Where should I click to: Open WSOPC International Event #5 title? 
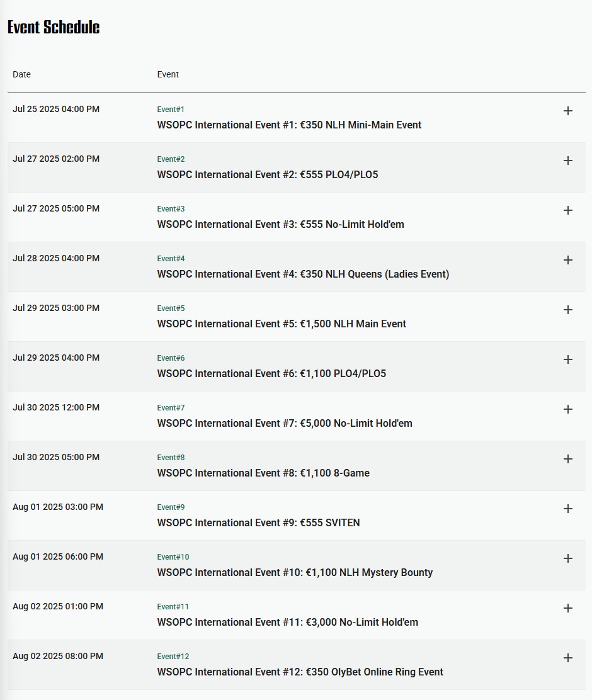pyautogui.click(x=282, y=324)
